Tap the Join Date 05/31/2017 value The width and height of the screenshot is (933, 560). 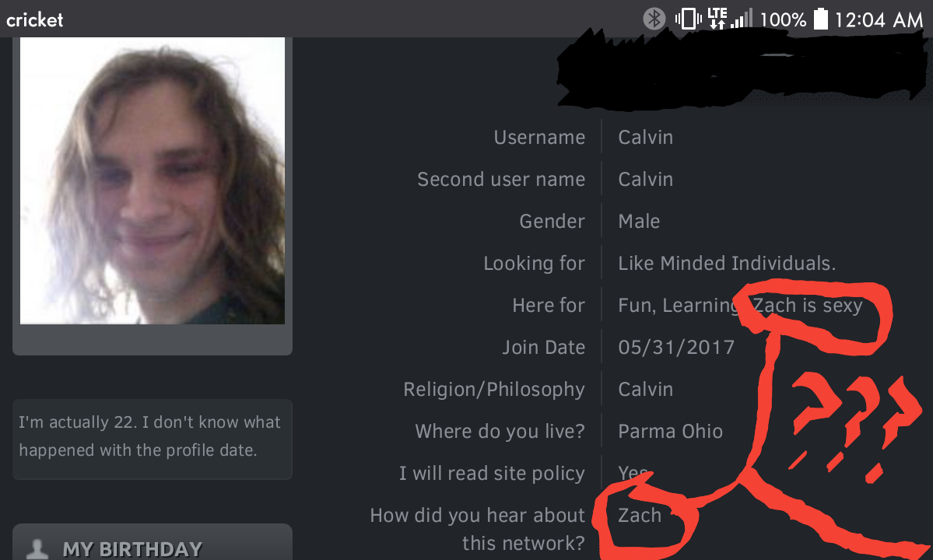pos(676,347)
